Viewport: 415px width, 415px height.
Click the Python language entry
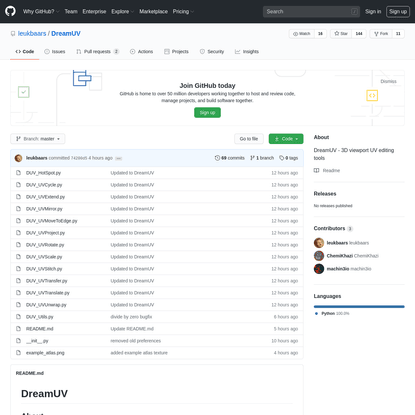click(x=332, y=313)
